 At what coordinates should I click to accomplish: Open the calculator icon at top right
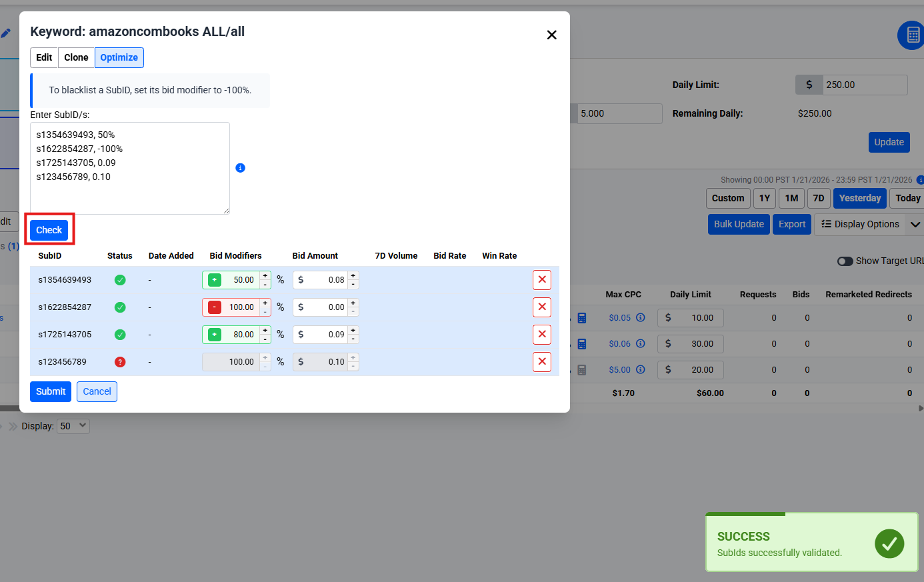click(913, 35)
